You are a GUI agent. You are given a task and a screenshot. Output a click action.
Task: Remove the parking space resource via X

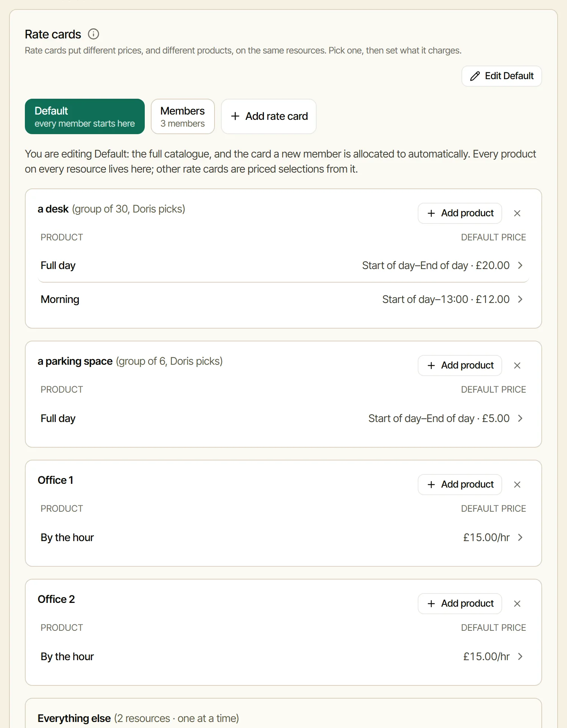click(517, 366)
